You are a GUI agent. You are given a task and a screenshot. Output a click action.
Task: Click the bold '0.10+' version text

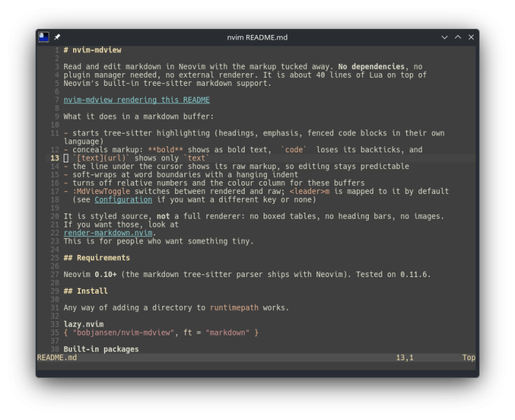click(105, 274)
